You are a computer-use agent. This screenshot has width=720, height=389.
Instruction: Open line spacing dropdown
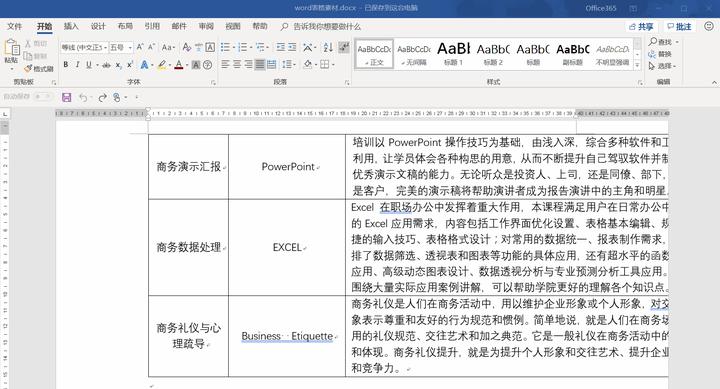click(x=289, y=64)
